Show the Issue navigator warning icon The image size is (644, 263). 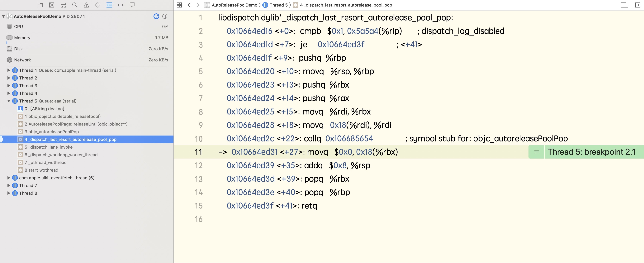[86, 5]
